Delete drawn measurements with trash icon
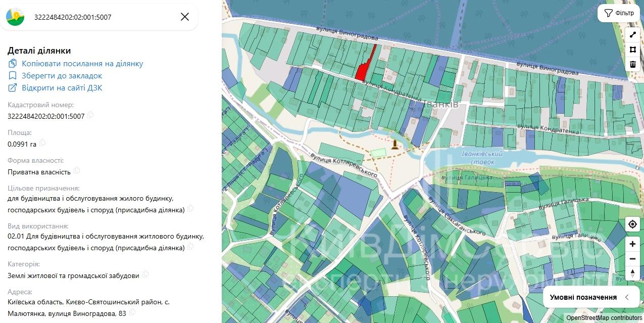 tap(632, 64)
